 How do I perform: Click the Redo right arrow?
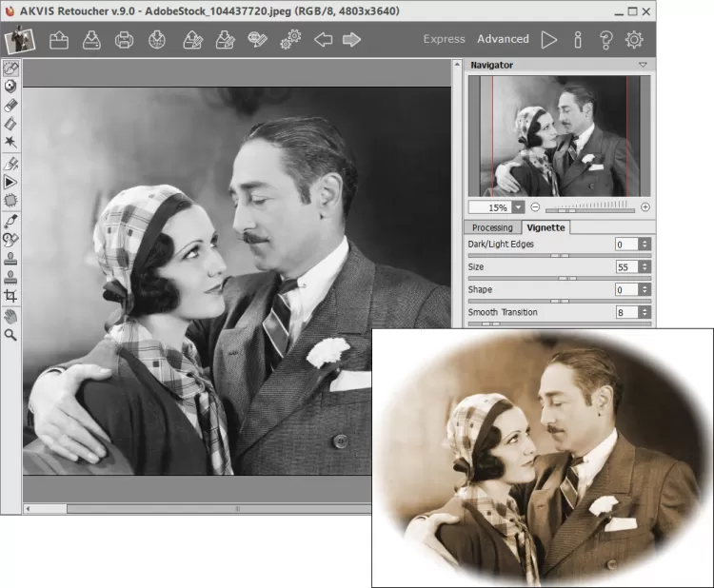[x=351, y=40]
